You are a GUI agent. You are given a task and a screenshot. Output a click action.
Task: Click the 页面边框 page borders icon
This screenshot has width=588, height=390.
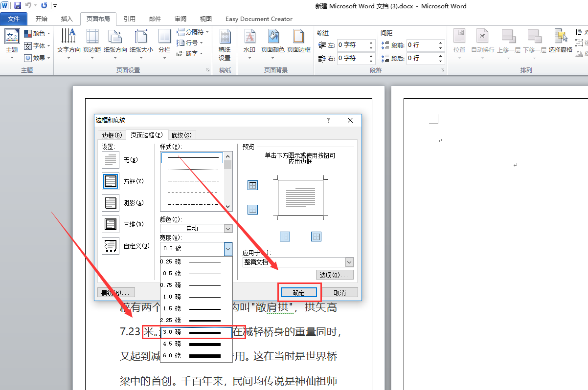(298, 36)
